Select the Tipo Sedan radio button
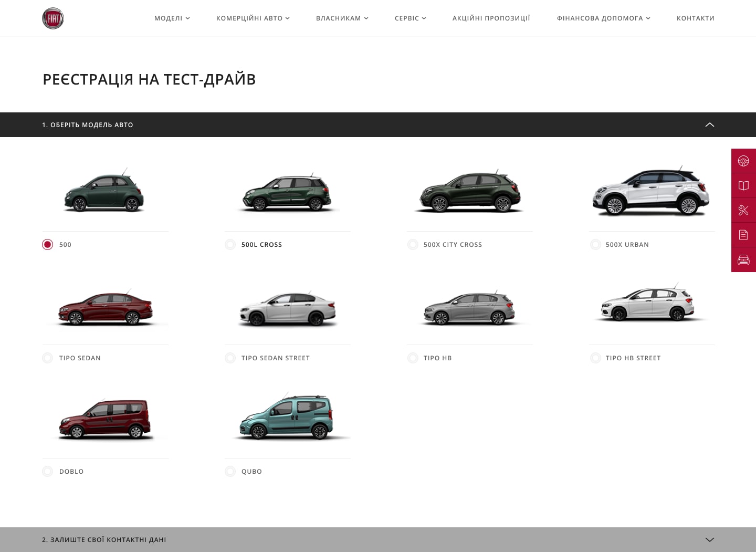The image size is (756, 552). [48, 358]
